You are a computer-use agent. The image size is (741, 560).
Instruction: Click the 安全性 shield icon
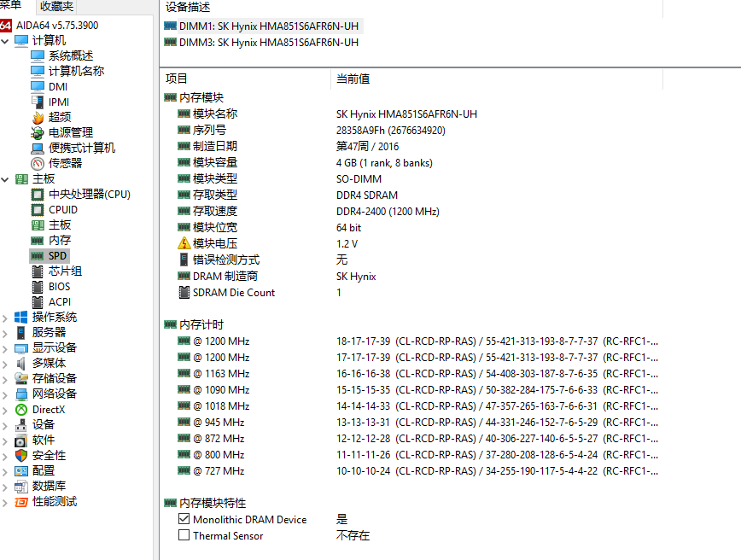tap(21, 456)
